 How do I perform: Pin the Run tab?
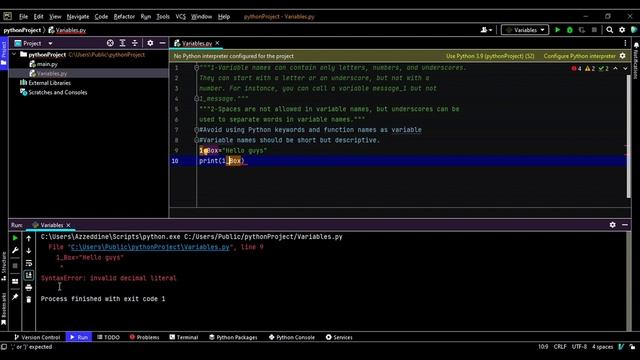15,297
